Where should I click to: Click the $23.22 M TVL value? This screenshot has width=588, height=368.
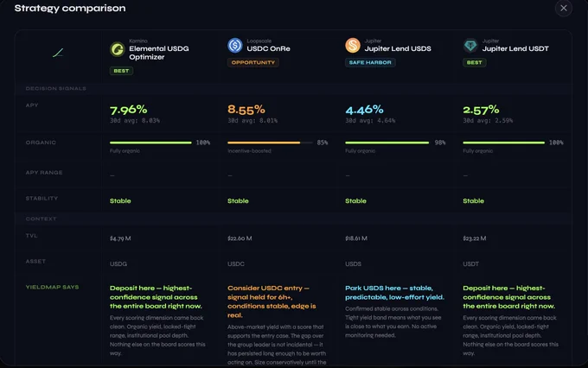pos(475,238)
